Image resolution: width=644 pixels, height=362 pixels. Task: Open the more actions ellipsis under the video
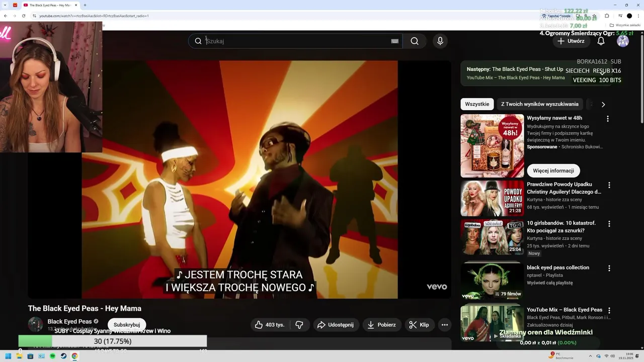445,325
